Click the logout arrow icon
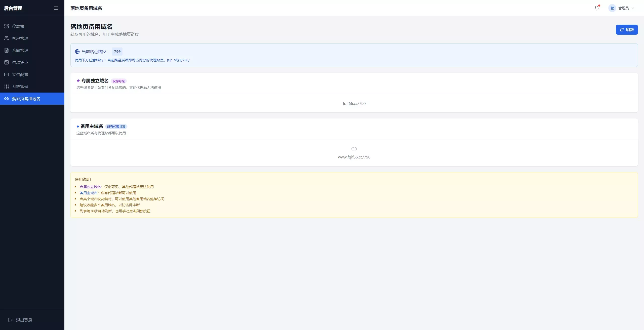This screenshot has height=330, width=644. 11,320
